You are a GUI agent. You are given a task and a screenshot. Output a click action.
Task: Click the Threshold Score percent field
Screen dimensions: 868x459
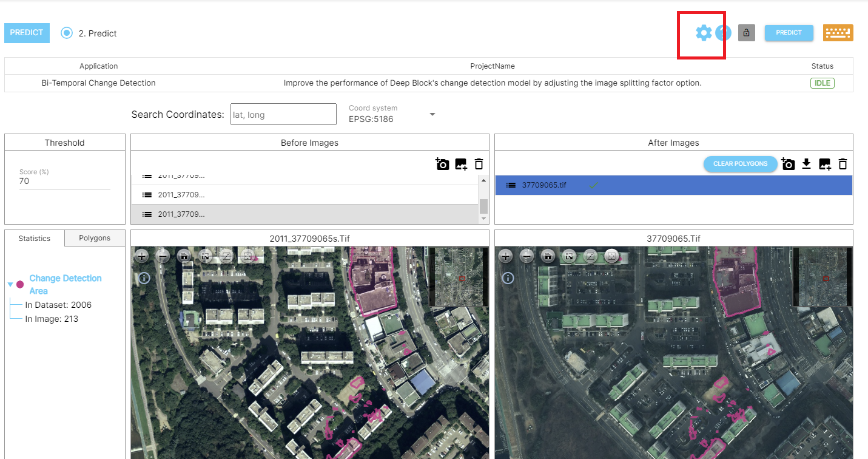64,181
